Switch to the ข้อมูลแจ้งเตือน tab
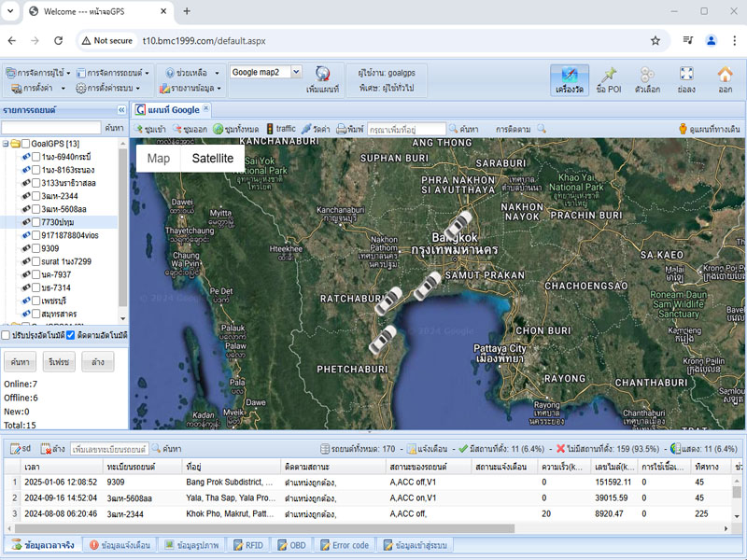The image size is (747, 560). pyautogui.click(x=120, y=545)
